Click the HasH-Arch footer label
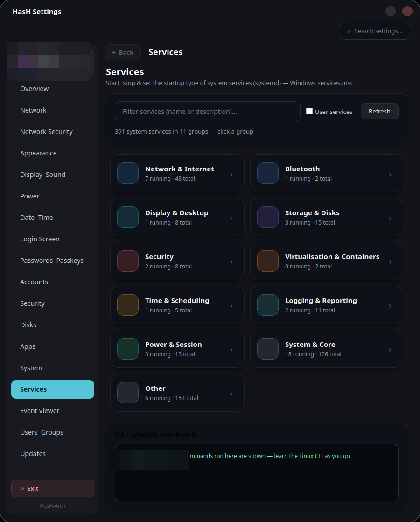 tap(53, 506)
